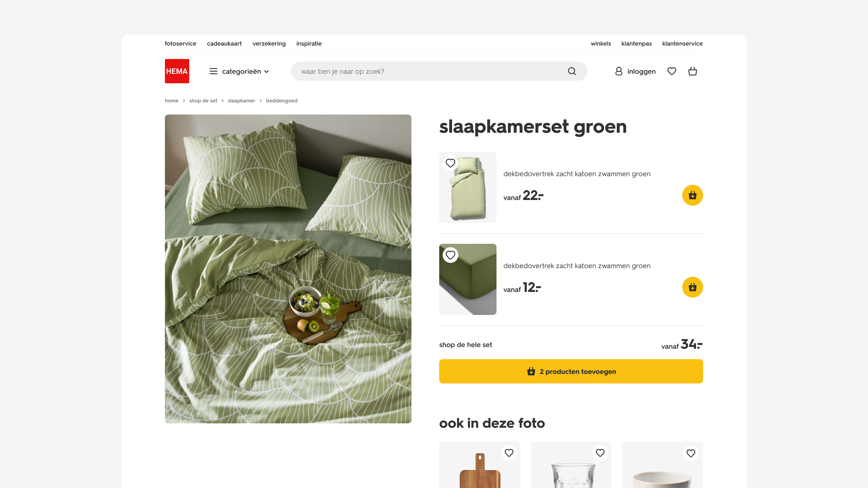
Task: Favorite the wooden cutting board product
Action: pos(509,453)
